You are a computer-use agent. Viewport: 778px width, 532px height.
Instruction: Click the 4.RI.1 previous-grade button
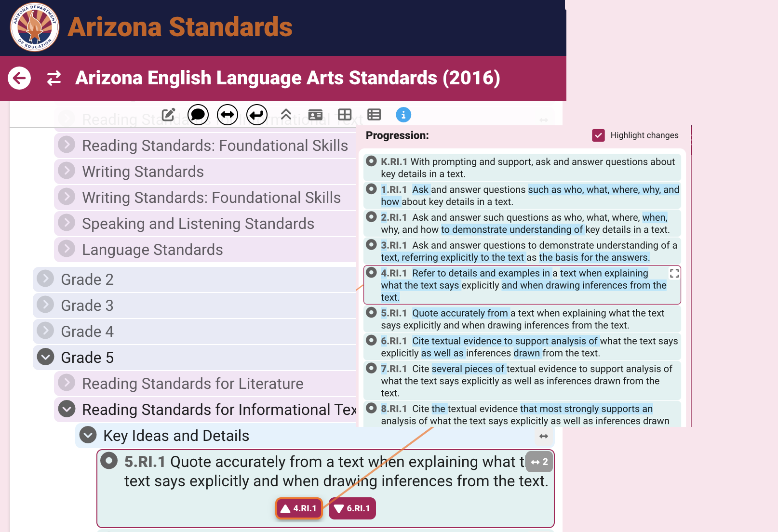tap(299, 508)
